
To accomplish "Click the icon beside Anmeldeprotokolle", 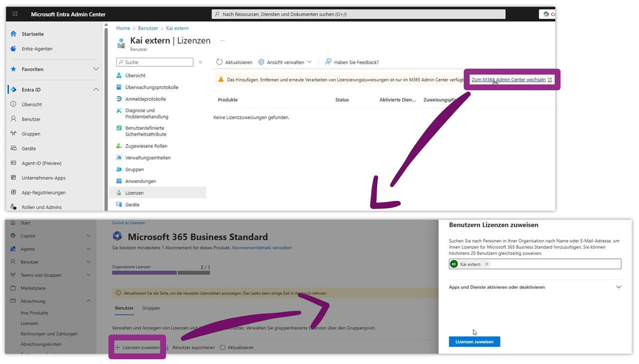I will (119, 99).
